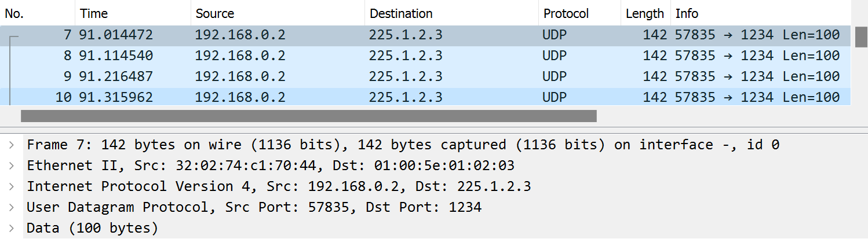Click packet number 9 in No. column
The height and width of the screenshot is (239, 868).
(x=67, y=76)
